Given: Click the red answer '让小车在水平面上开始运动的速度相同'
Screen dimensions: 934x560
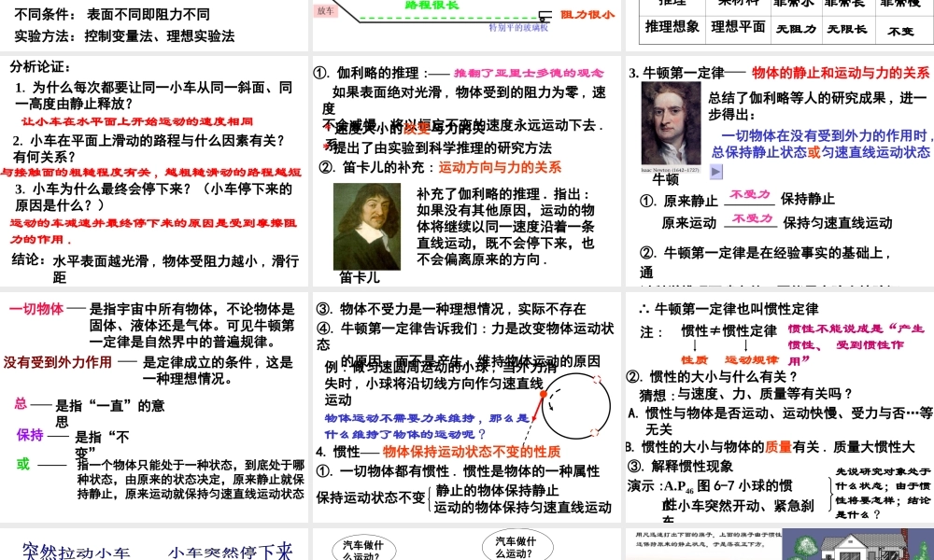Looking at the screenshot, I should tap(137, 121).
